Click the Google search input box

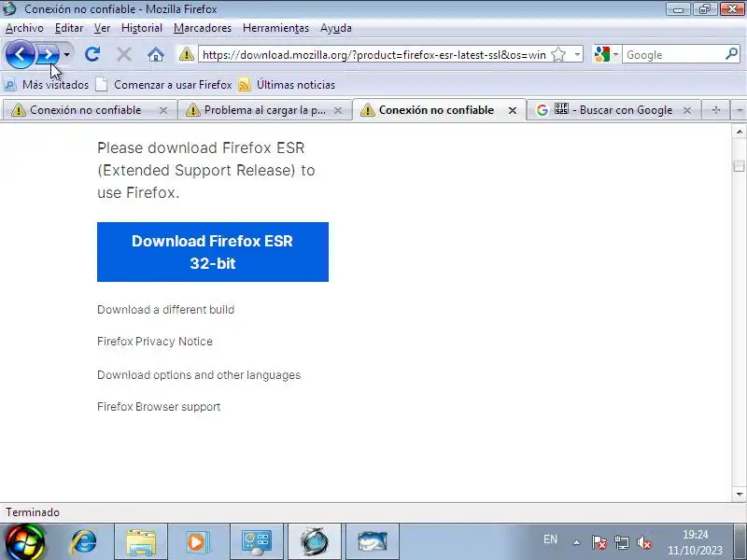pyautogui.click(x=672, y=55)
